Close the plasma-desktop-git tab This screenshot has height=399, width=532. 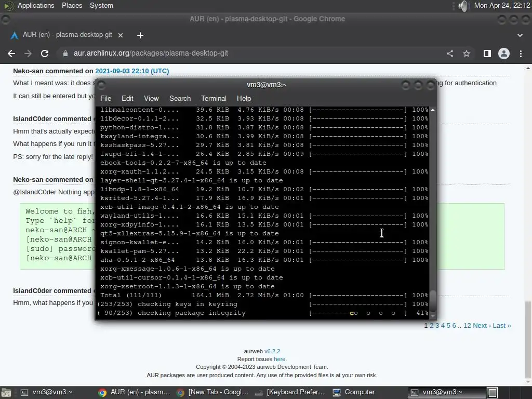pos(121,35)
